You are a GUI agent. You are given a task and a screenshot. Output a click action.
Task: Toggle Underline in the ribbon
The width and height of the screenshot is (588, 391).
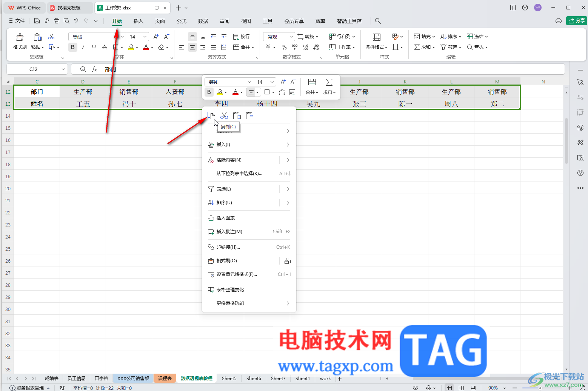[x=94, y=47]
